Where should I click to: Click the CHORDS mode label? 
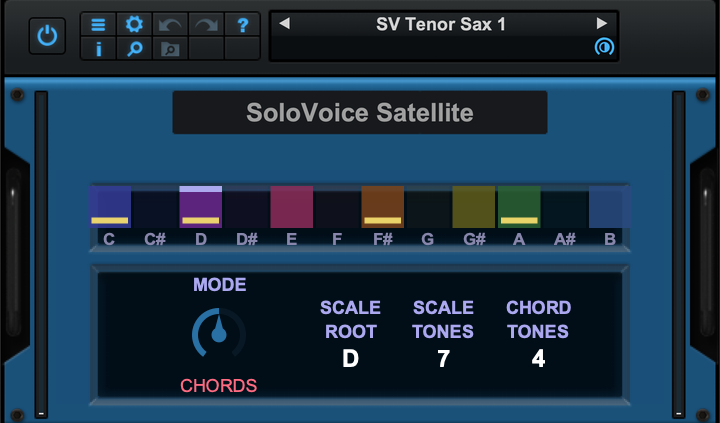point(219,386)
